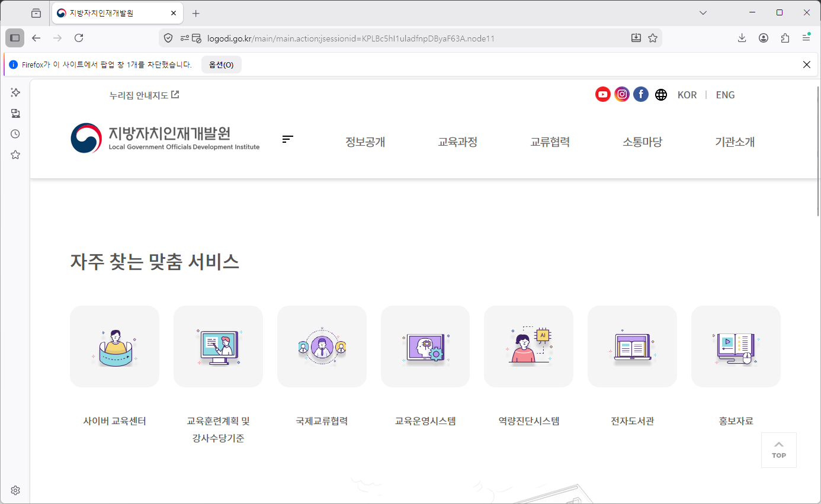Expand the 교류협력 menu

click(550, 142)
